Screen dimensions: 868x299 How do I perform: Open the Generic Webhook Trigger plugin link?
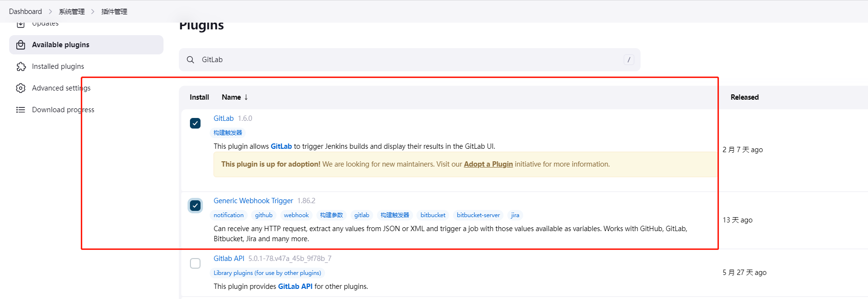[253, 201]
